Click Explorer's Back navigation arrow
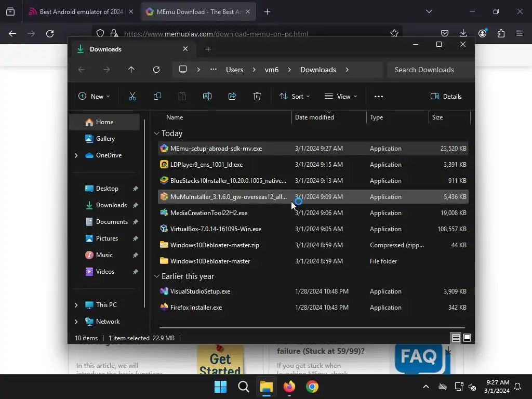532x399 pixels. point(82,70)
